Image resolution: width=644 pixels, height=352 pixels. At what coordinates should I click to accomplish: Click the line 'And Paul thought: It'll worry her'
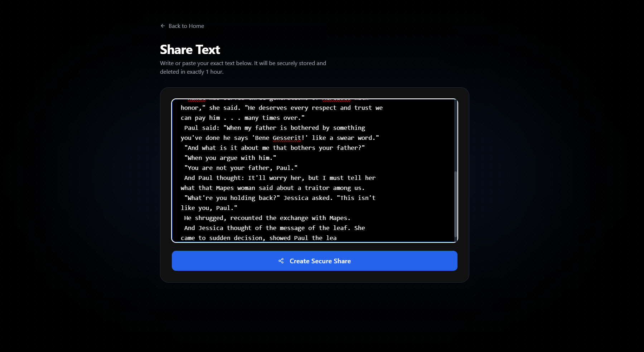coord(280,178)
